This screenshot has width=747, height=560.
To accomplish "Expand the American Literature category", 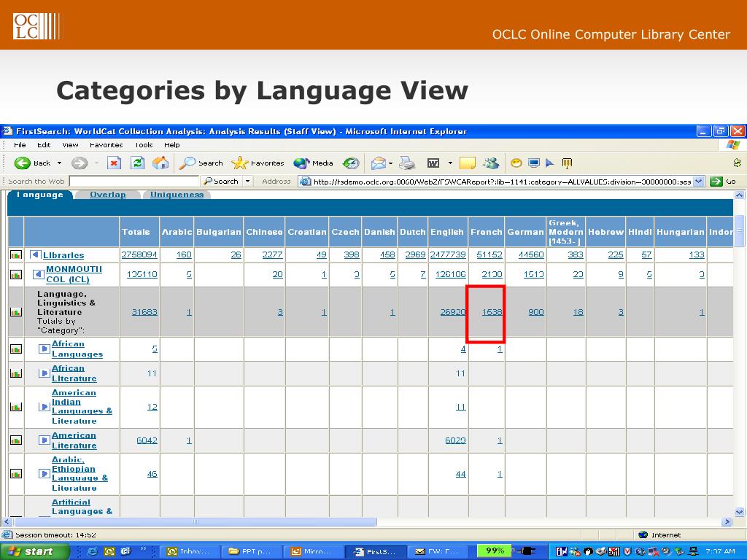I will [44, 440].
